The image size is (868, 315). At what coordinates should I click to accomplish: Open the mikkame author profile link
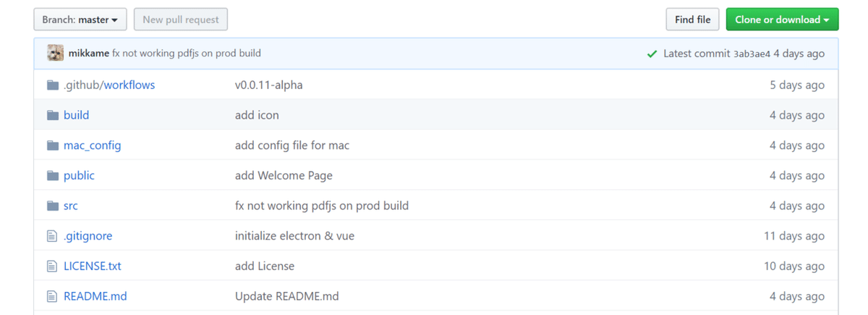point(88,53)
